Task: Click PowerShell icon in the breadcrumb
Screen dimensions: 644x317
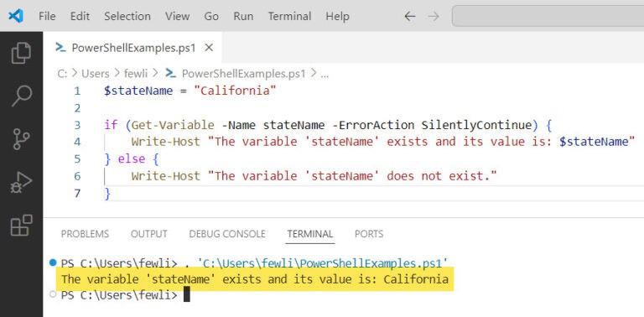Action: [170, 74]
